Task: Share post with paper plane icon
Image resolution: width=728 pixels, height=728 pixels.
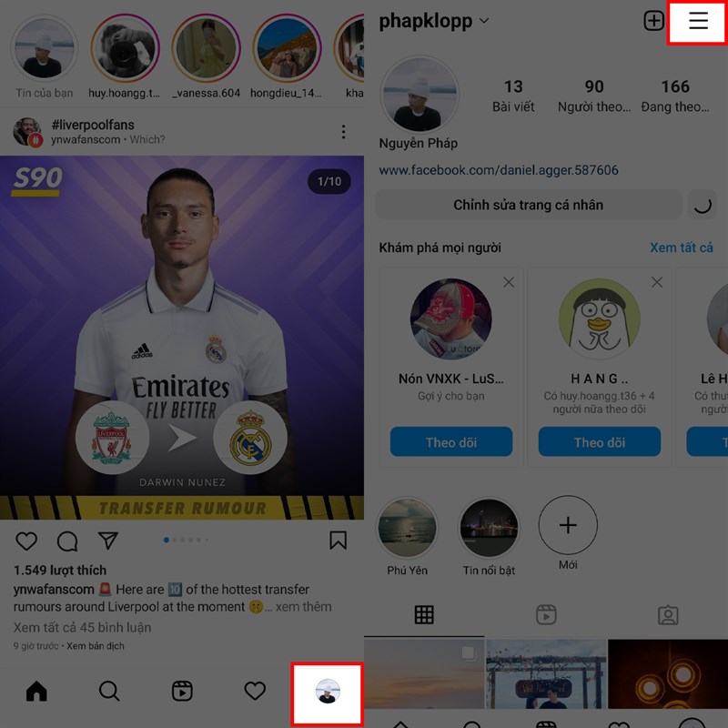Action: pyautogui.click(x=108, y=541)
